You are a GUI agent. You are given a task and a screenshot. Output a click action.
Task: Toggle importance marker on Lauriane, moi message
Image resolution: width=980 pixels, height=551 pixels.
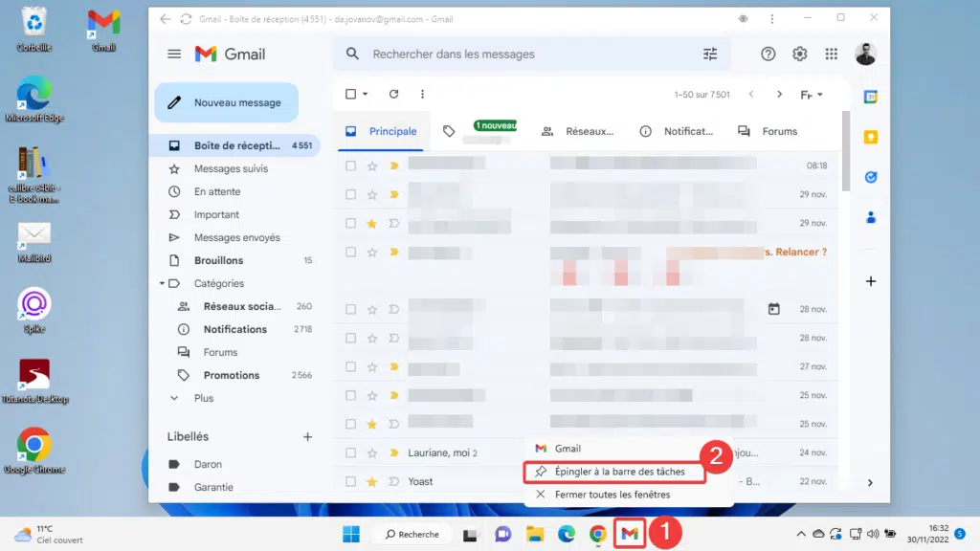393,452
